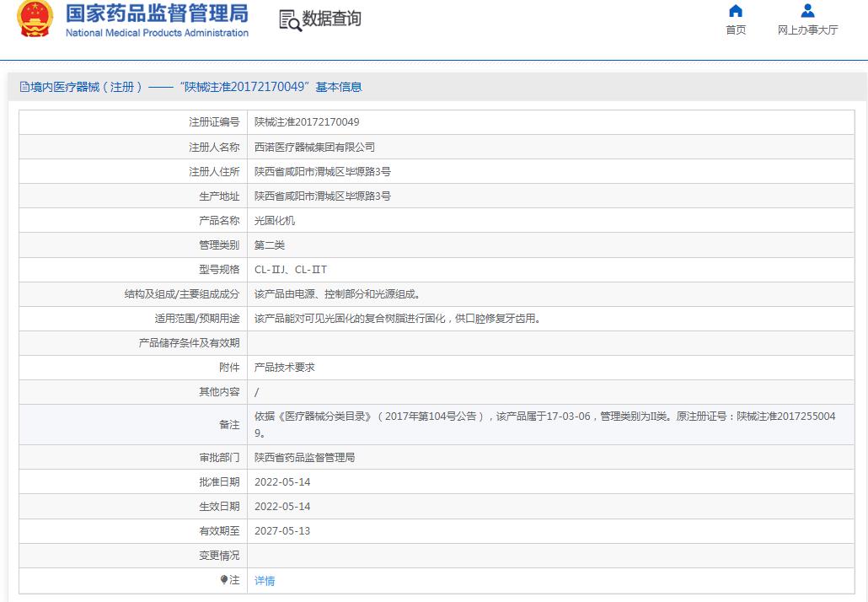Click 首页 label in header
This screenshot has height=602, width=868.
pos(736,30)
